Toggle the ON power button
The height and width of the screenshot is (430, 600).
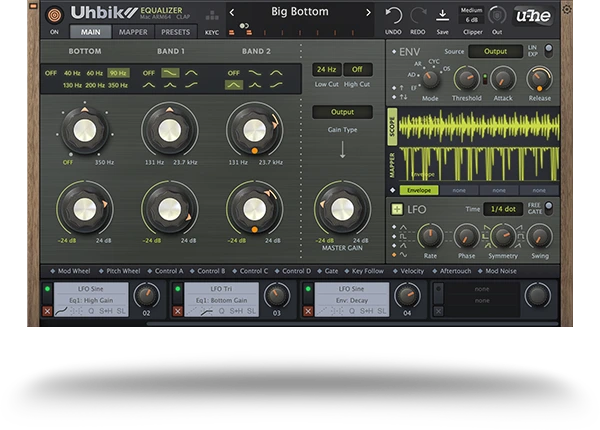pyautogui.click(x=54, y=15)
